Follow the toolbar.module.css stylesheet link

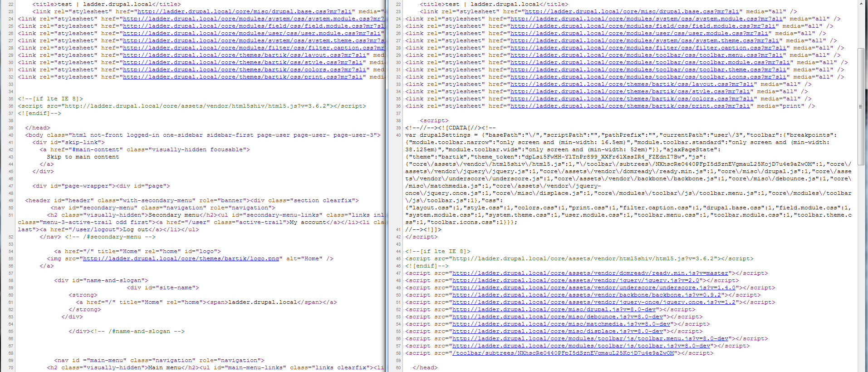pos(650,62)
